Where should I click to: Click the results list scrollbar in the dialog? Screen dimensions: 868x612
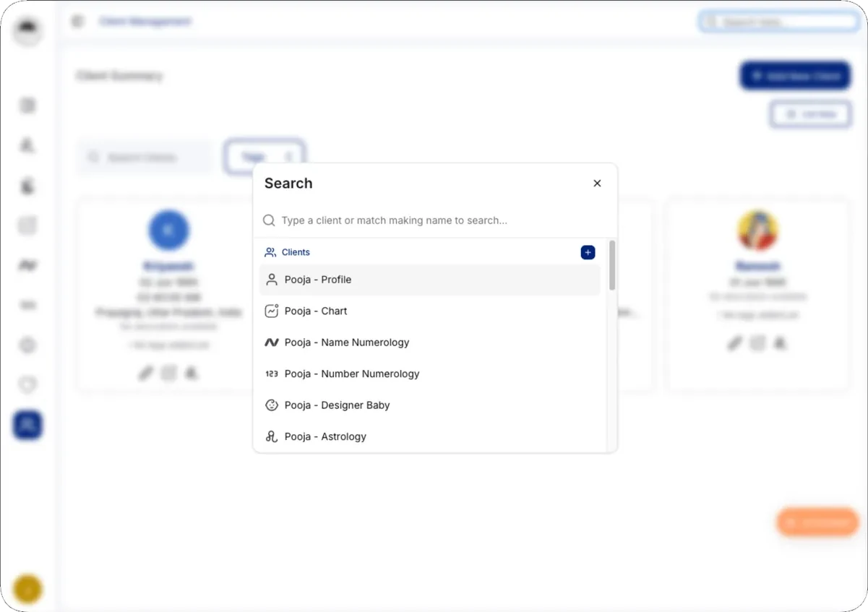click(x=612, y=265)
